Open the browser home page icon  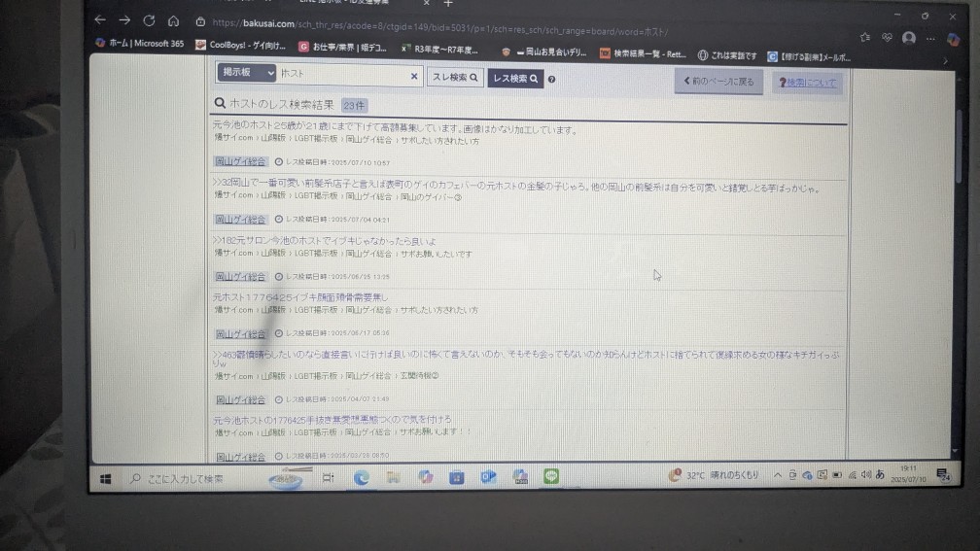pos(173,21)
